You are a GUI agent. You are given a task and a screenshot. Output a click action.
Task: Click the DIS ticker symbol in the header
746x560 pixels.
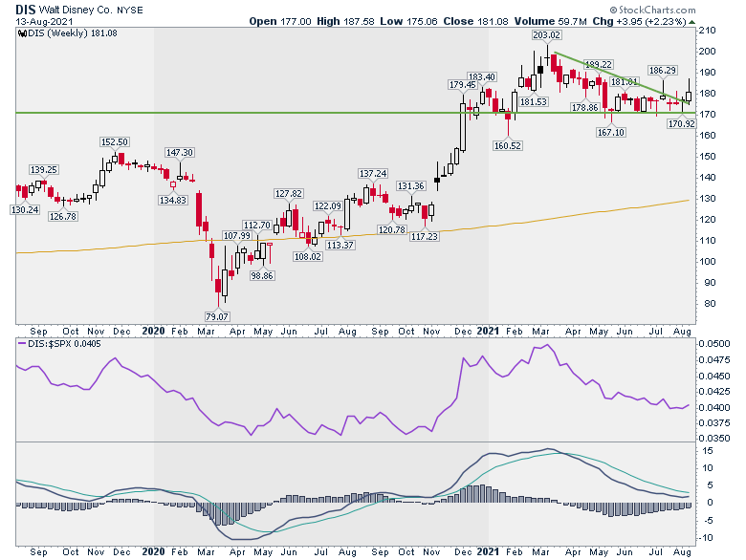26,10
